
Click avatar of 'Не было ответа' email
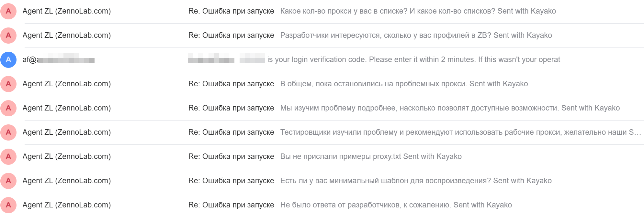click(x=8, y=205)
